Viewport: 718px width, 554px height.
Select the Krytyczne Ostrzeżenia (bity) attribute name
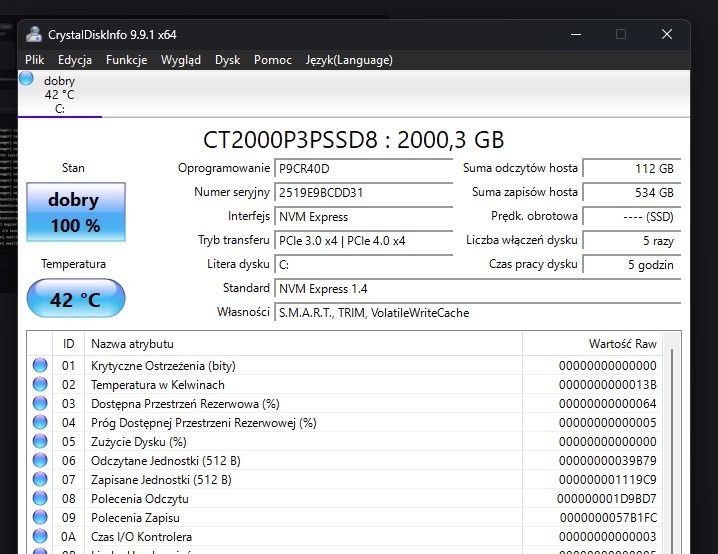coord(163,366)
